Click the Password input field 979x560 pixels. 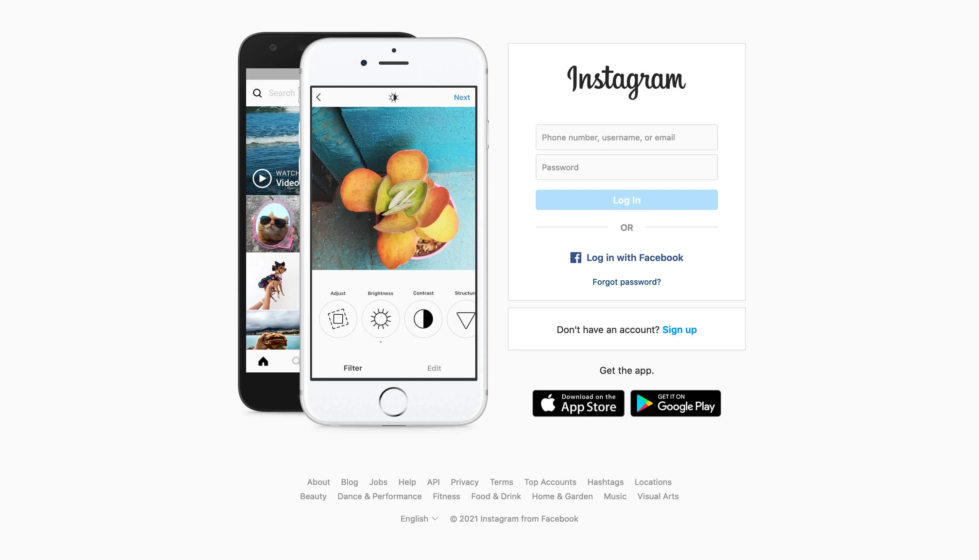point(627,167)
